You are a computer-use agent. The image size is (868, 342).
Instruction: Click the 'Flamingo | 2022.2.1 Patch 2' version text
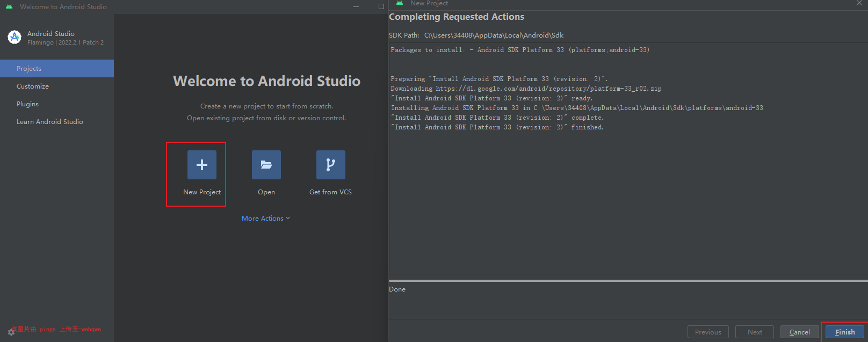coord(66,42)
